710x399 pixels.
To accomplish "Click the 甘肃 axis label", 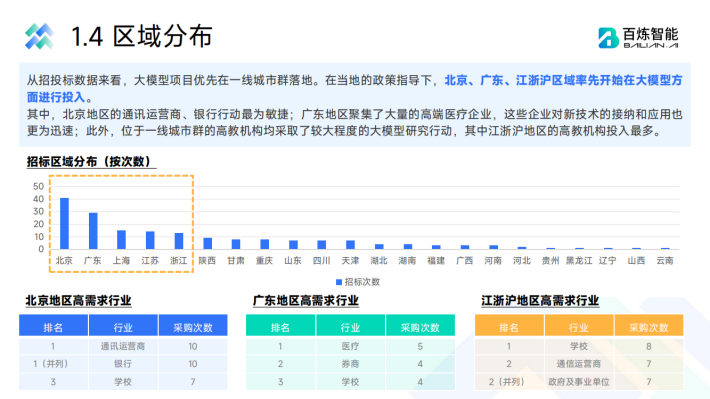I will pyautogui.click(x=235, y=260).
